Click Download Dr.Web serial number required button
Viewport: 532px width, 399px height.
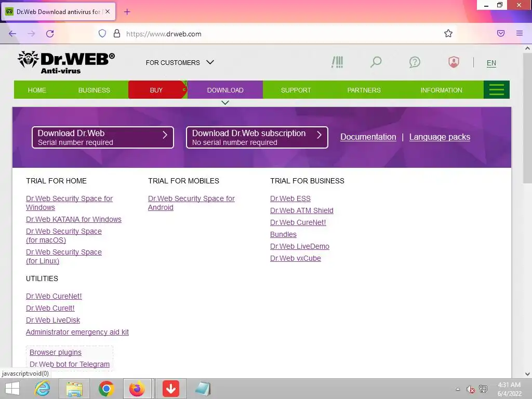click(x=103, y=137)
